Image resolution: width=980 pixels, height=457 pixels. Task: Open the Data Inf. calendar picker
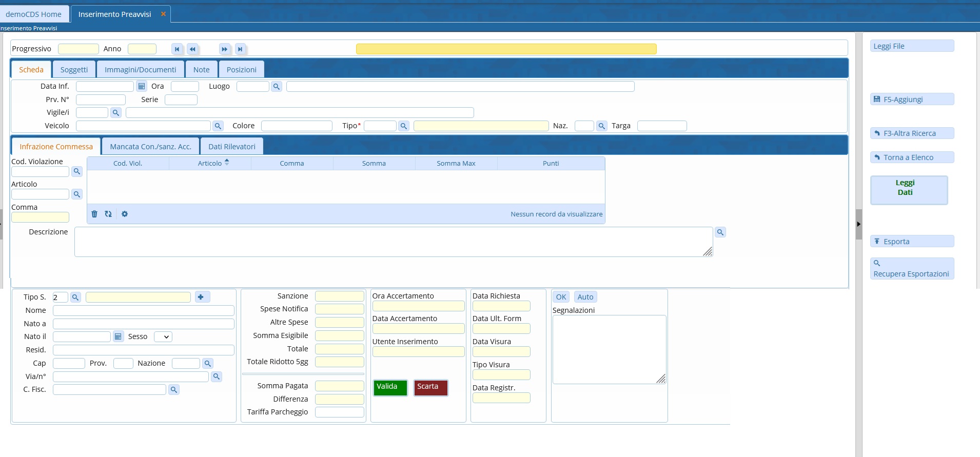(x=142, y=86)
